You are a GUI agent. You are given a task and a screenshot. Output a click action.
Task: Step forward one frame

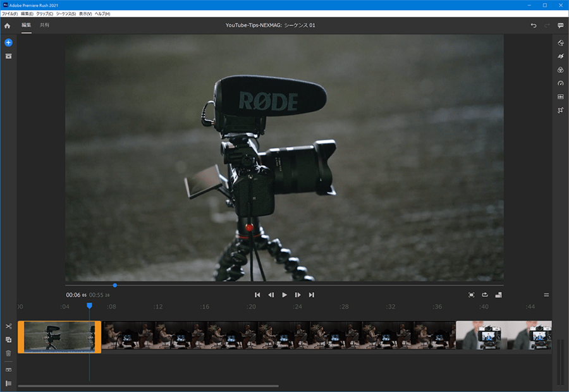[x=298, y=295]
